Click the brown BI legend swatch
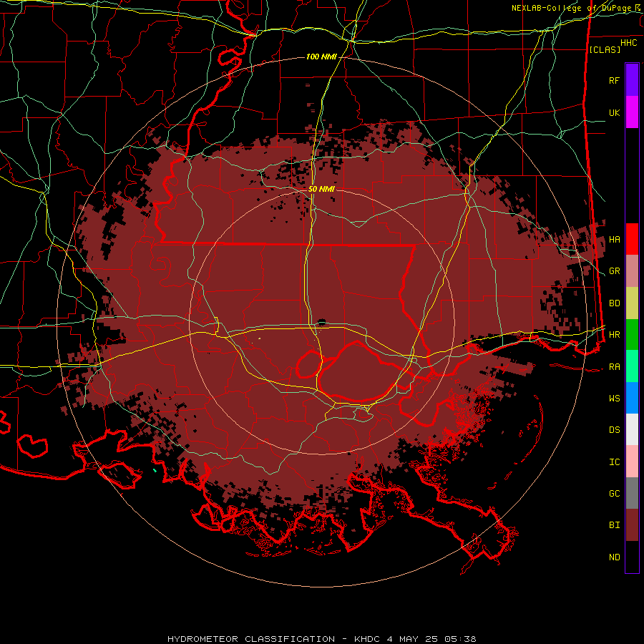 click(x=632, y=525)
